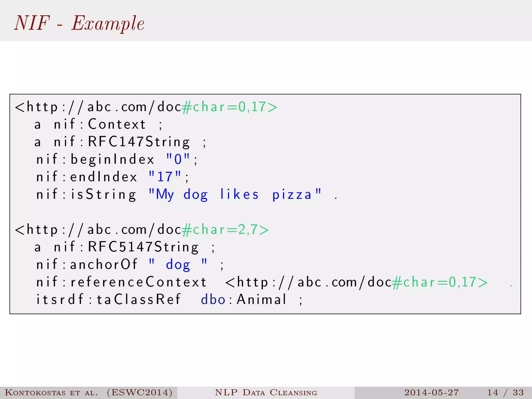Click the line 'a nif:Context ;'
Image resolution: width=532 pixels, height=399 pixels.
click(x=98, y=124)
